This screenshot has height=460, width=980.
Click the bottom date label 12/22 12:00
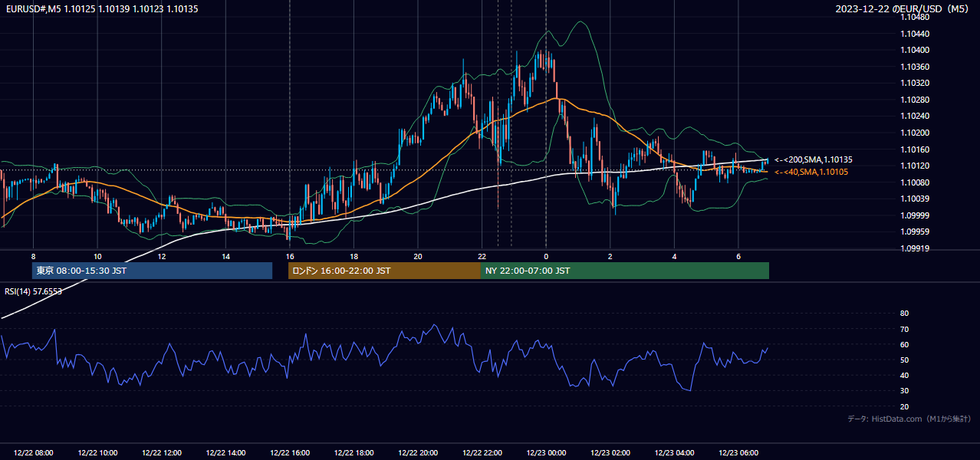click(x=162, y=453)
